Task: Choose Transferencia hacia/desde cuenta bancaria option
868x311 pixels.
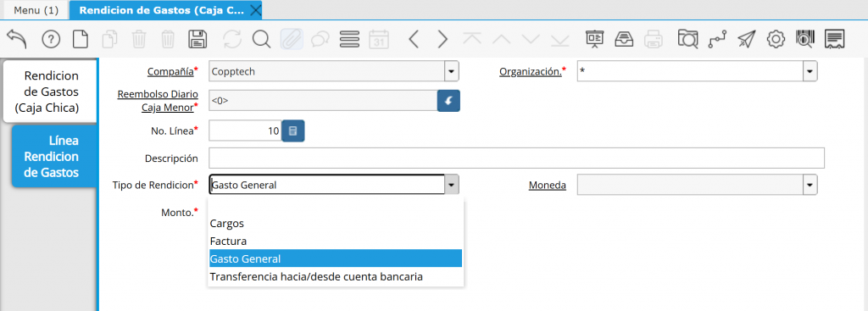Action: coord(336,276)
